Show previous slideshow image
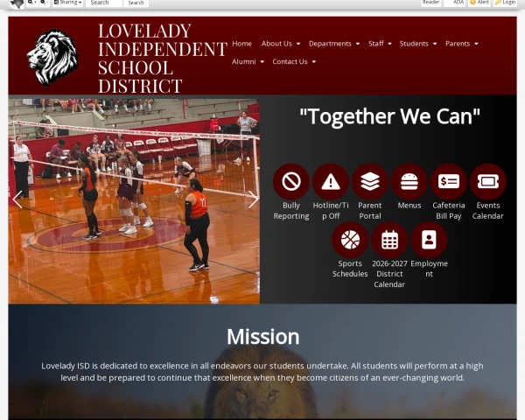The image size is (525, 420). (x=17, y=199)
